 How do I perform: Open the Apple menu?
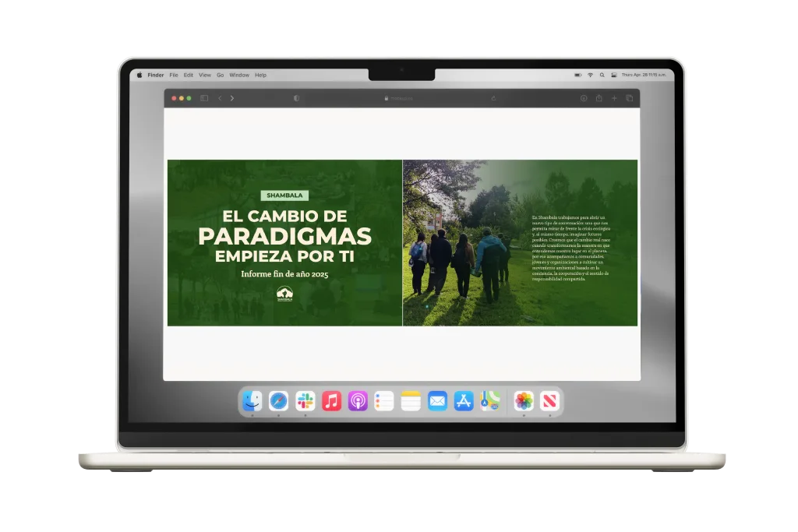[139, 75]
